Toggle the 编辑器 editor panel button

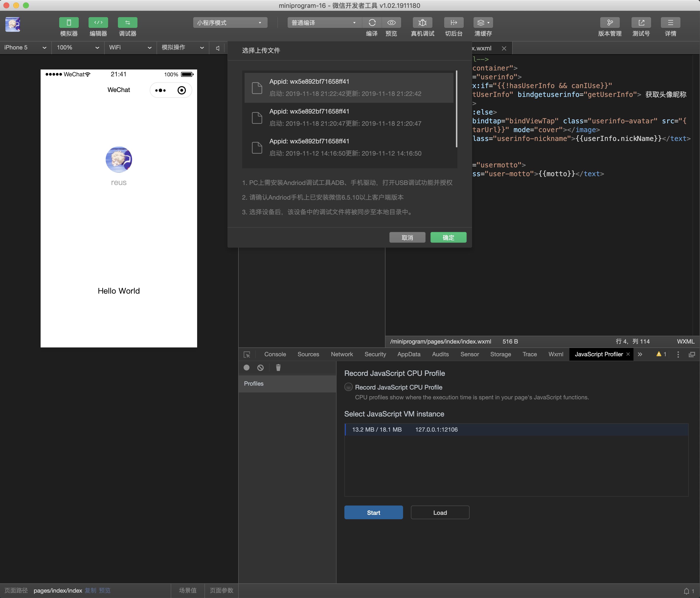coord(98,23)
